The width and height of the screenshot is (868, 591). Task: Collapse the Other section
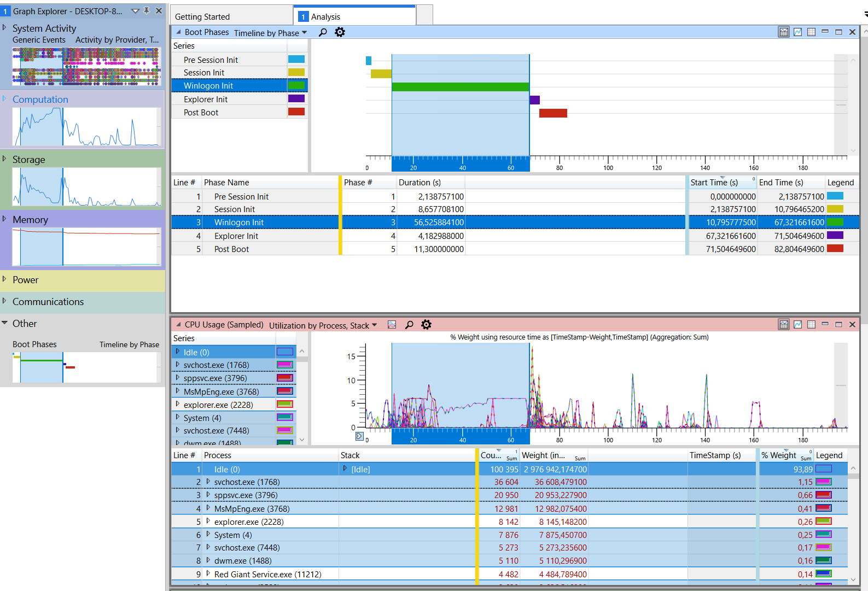pyautogui.click(x=4, y=323)
